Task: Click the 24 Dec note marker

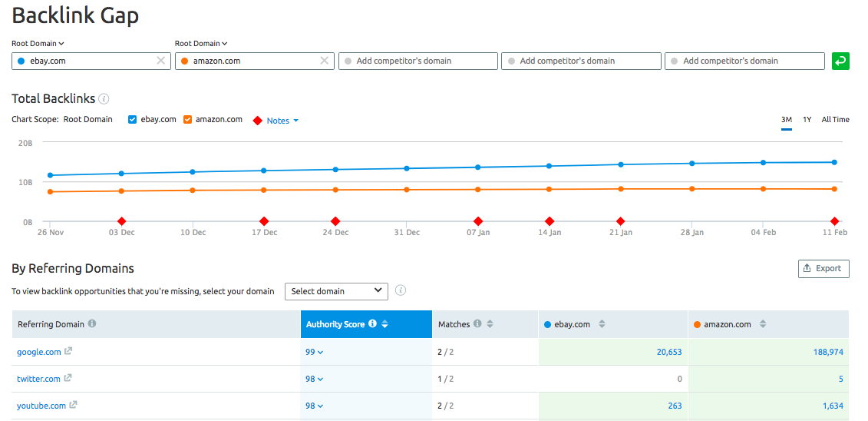Action: [335, 221]
